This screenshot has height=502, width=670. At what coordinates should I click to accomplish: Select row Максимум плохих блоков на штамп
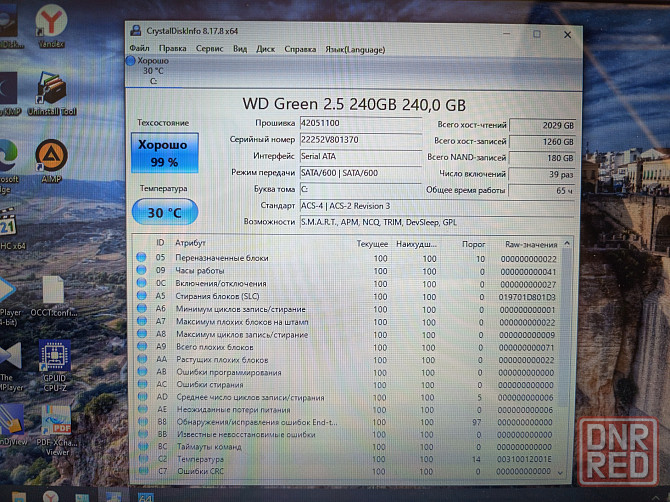click(347, 322)
